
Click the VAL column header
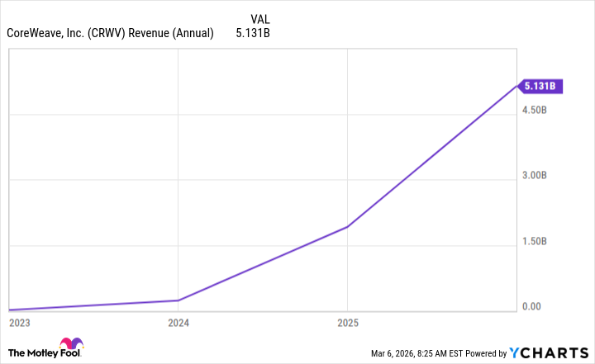point(259,17)
